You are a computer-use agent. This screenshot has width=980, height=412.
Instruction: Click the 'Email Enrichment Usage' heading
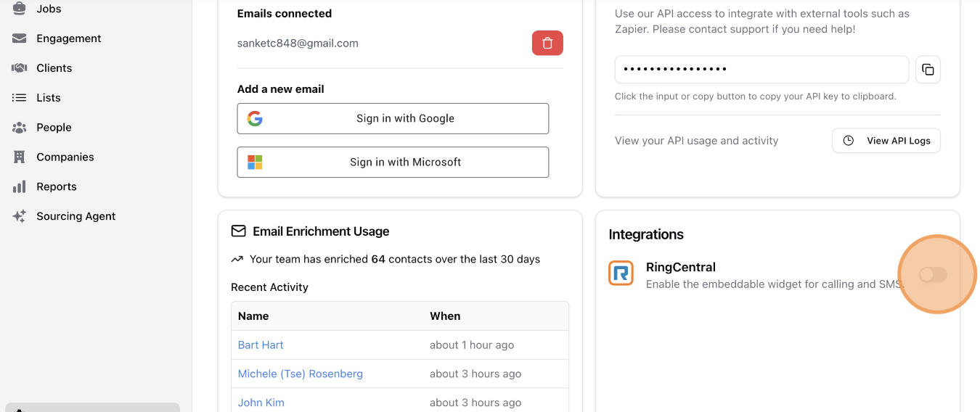click(x=321, y=231)
